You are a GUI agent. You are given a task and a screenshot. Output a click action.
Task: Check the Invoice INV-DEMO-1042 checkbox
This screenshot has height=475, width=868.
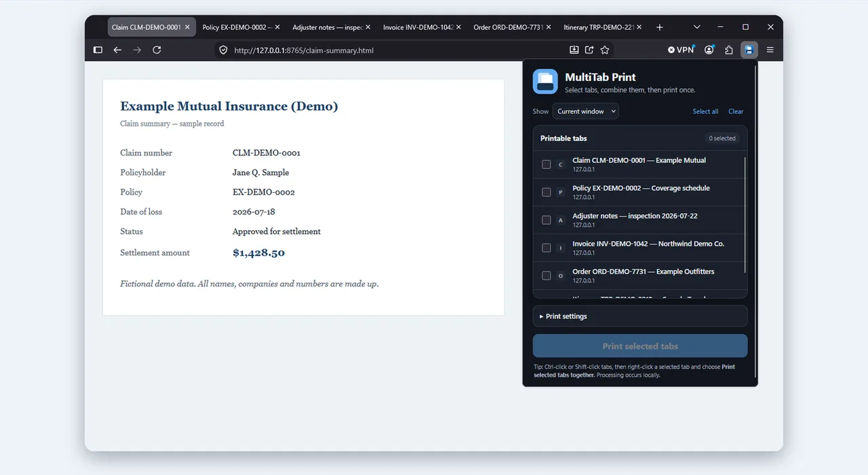(547, 248)
